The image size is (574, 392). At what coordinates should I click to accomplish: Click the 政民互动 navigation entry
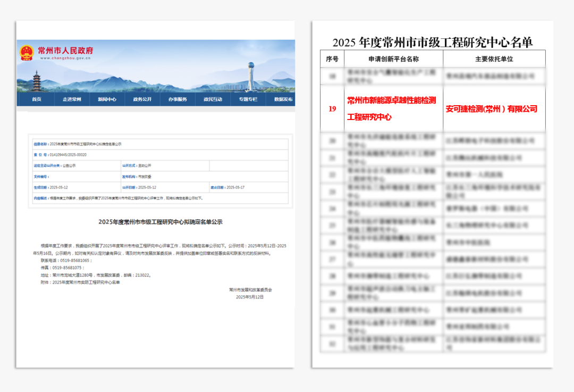pos(213,99)
